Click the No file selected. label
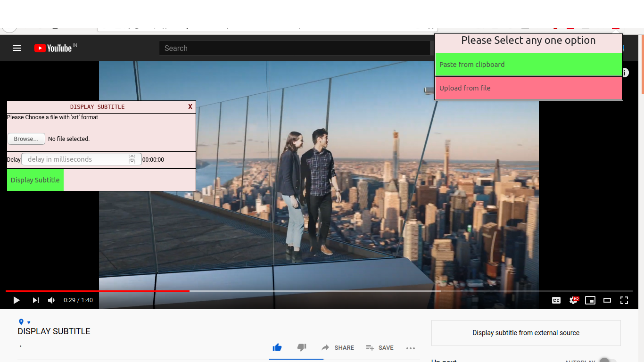Image resolution: width=644 pixels, height=362 pixels. (x=69, y=139)
